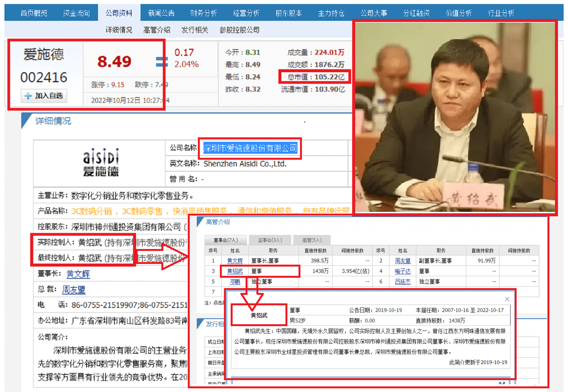Viewport: 568px width, 392px height.
Task: Switch to 股东股本 tab
Action: coord(289,13)
